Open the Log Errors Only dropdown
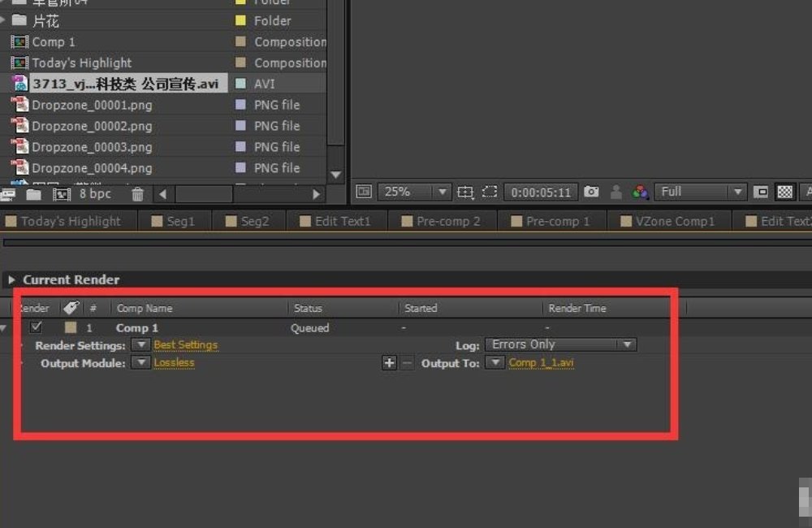This screenshot has width=812, height=528. pyautogui.click(x=560, y=344)
